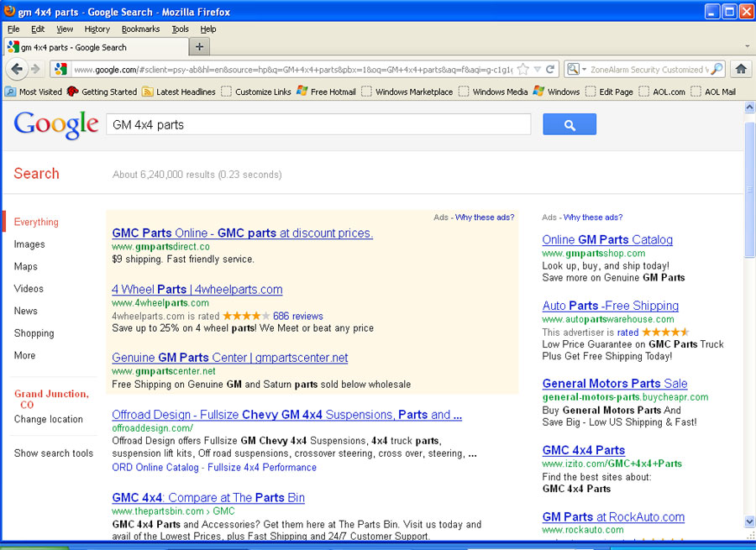Click Change location link
756x550 pixels.
tap(48, 419)
